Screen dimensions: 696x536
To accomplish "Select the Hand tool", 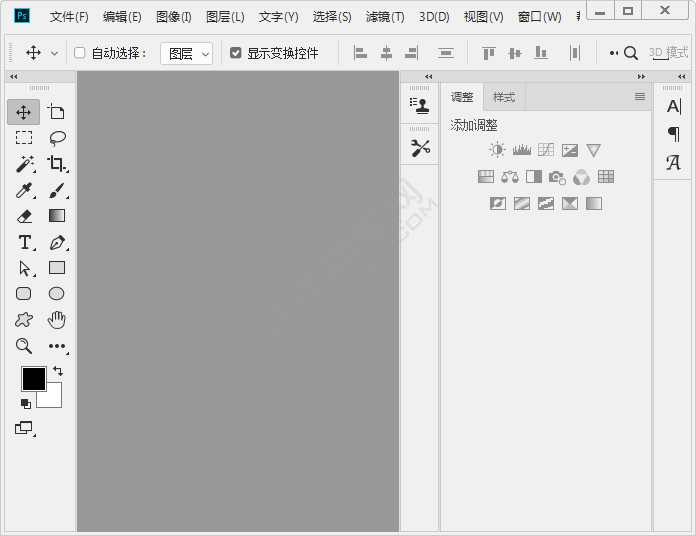I will click(x=57, y=320).
